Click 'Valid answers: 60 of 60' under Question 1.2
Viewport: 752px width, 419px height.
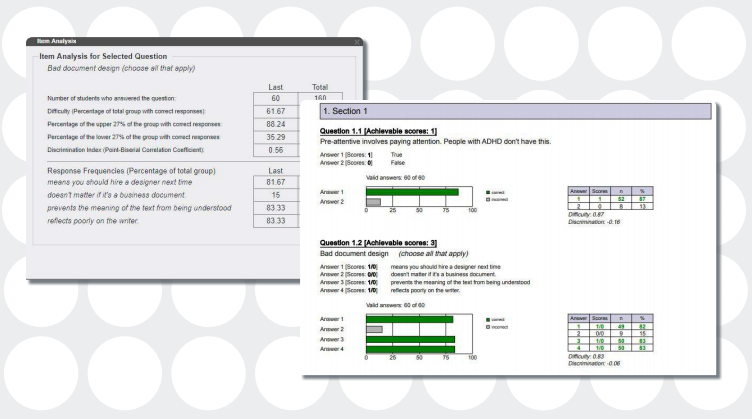coord(395,305)
